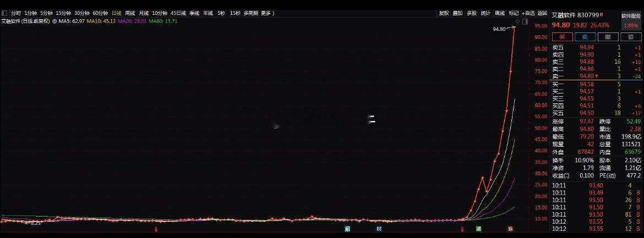Open the 画线 drawing tools
The height and width of the screenshot is (238, 644).
coord(499,13)
